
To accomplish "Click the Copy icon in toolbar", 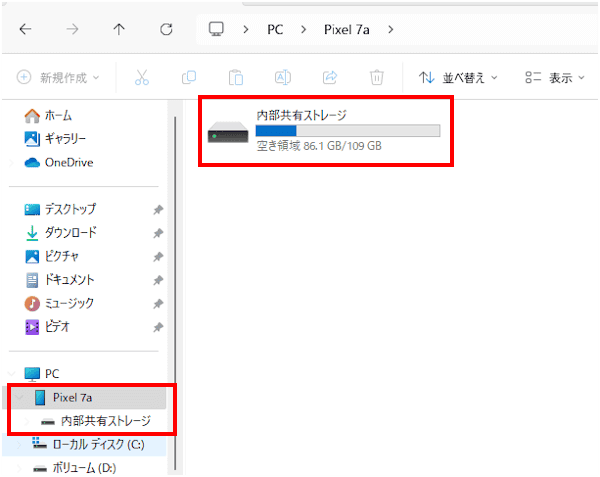I will tap(189, 78).
